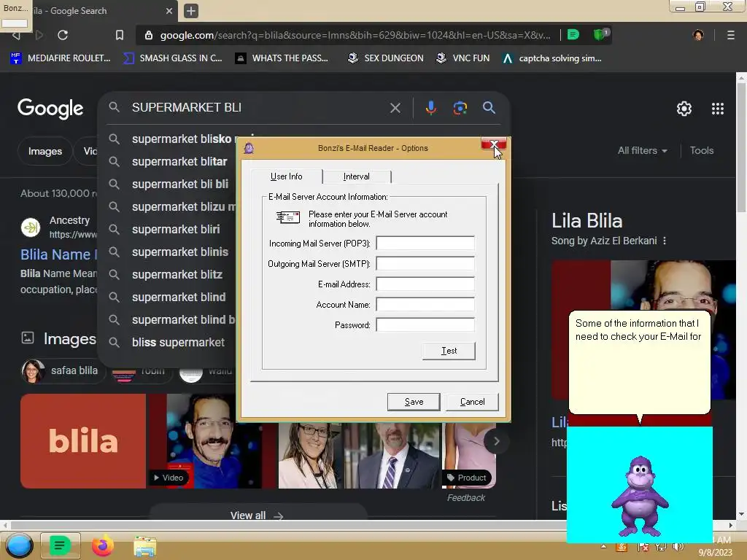Viewport: 747px width, 560px height.
Task: Close Bonzi's E-Mail Reader dialog
Action: point(494,144)
